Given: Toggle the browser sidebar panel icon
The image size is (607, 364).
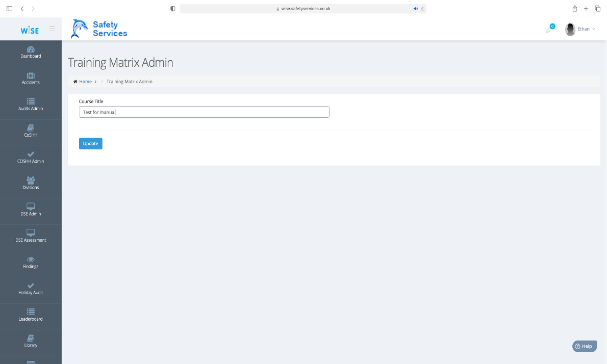Looking at the screenshot, I should [x=9, y=9].
